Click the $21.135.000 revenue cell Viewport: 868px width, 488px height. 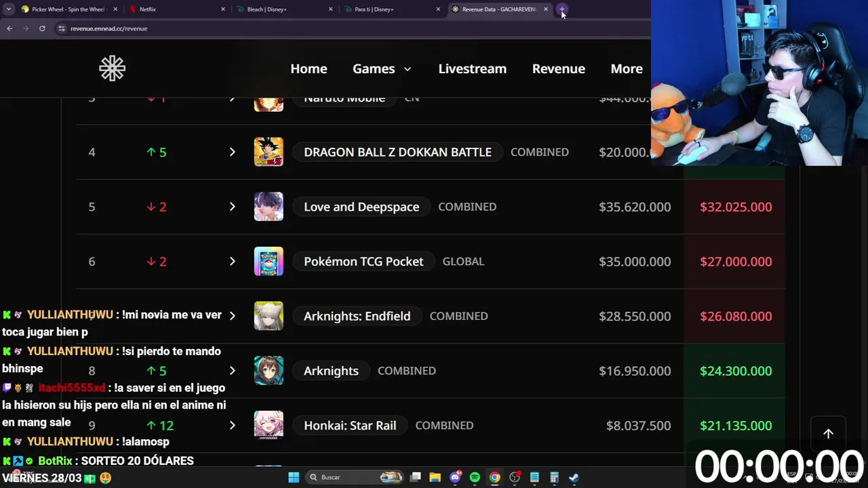(x=735, y=425)
